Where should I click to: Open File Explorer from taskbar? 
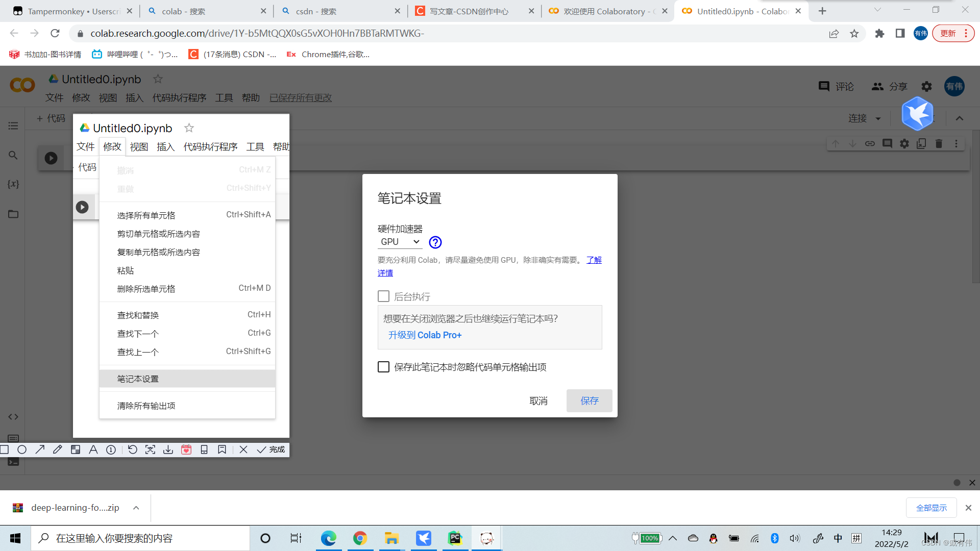(x=391, y=538)
